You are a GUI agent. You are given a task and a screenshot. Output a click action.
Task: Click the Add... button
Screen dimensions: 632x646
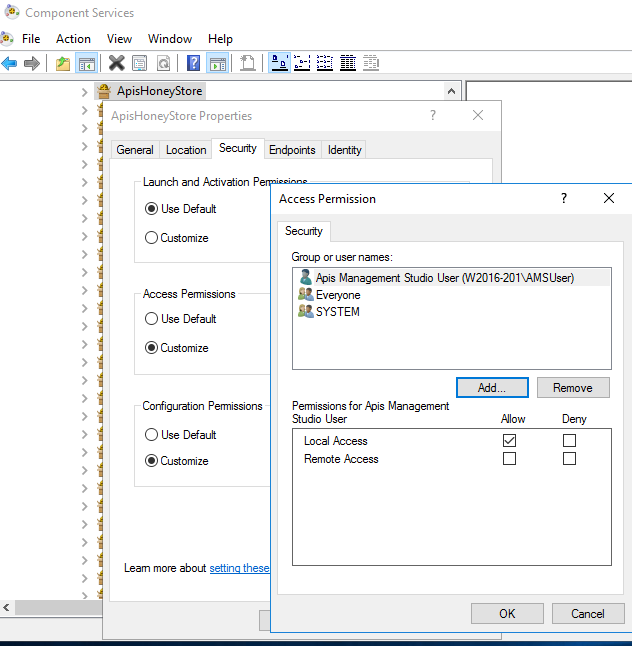point(491,388)
